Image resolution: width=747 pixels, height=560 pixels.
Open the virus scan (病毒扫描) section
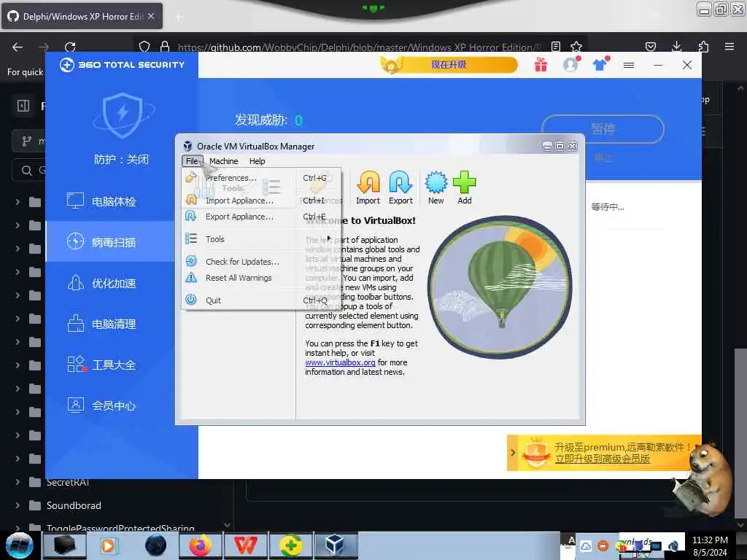tap(110, 242)
